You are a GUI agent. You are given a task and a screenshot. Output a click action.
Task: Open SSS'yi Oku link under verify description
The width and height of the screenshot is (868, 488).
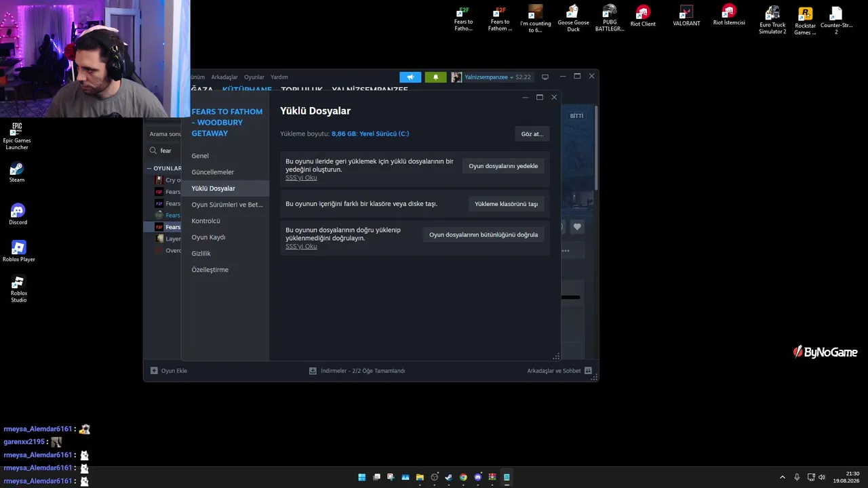coord(301,246)
